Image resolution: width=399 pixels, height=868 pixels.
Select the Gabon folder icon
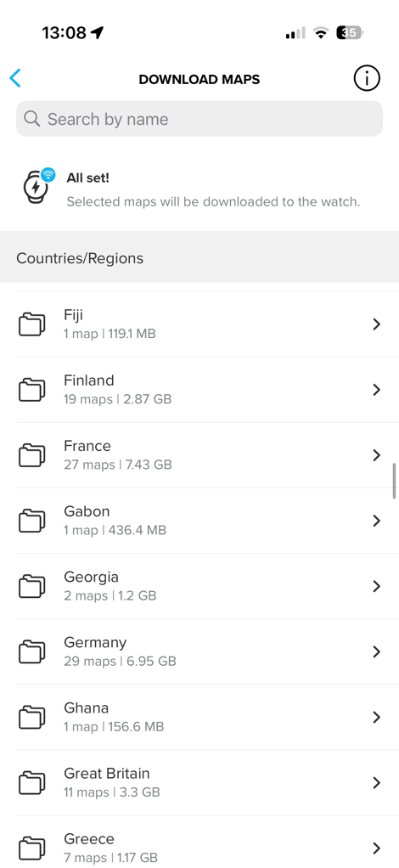31,521
